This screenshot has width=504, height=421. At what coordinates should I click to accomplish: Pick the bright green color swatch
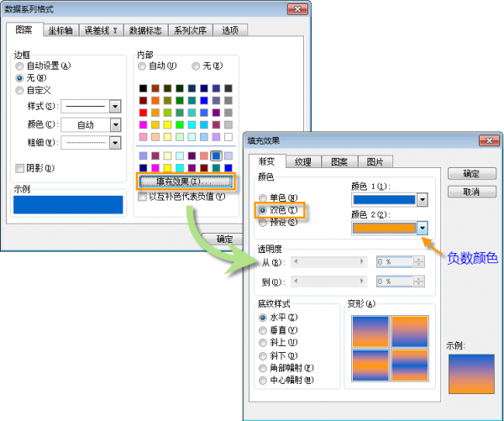[x=180, y=125]
